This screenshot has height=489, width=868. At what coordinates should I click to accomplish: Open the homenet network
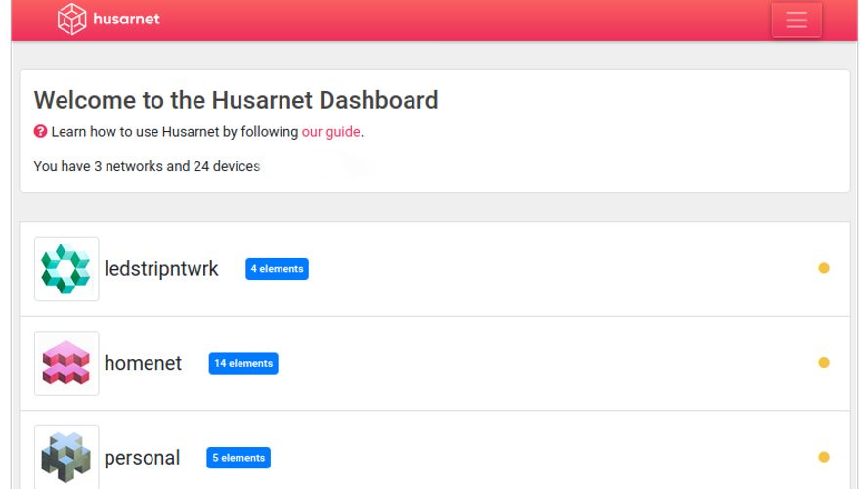pos(143,363)
